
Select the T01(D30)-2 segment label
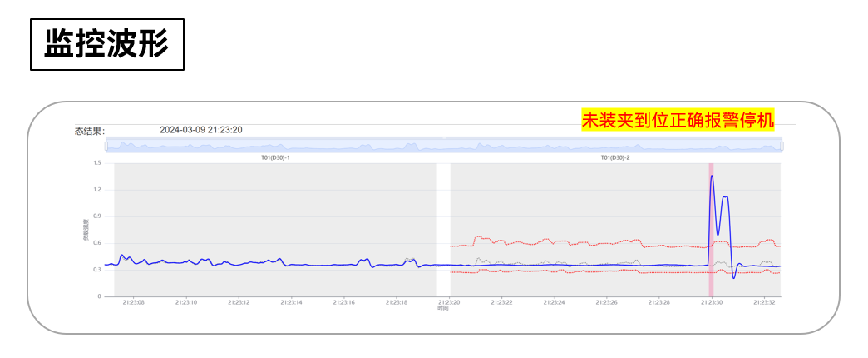(615, 158)
